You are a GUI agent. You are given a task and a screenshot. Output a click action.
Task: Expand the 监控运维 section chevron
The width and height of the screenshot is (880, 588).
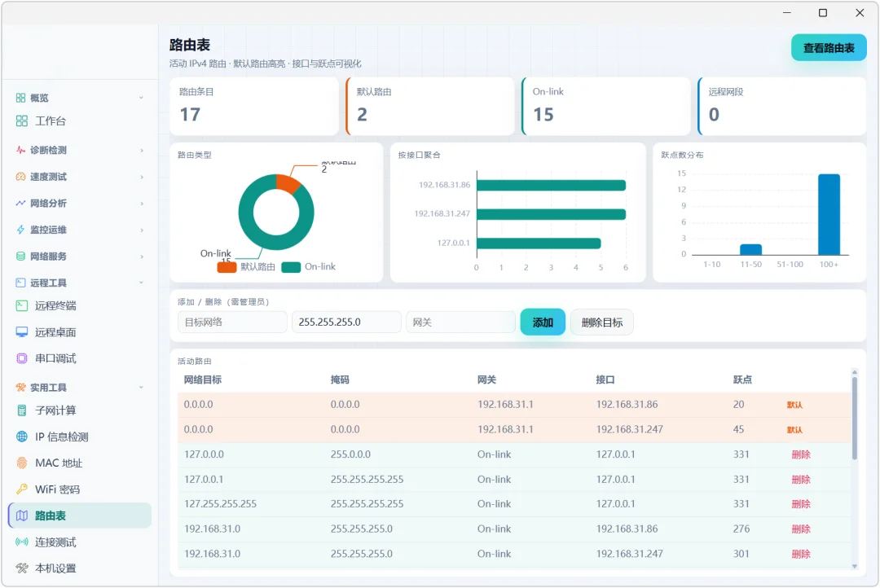click(x=142, y=230)
